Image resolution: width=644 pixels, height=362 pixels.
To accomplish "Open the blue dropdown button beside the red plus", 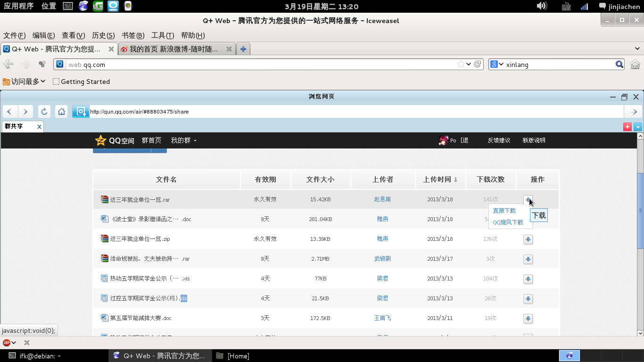I will (x=638, y=126).
